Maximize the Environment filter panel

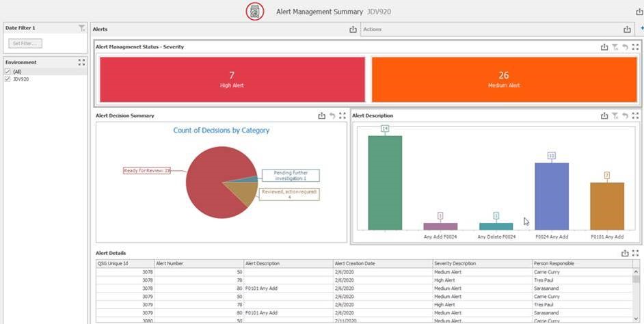(x=81, y=62)
